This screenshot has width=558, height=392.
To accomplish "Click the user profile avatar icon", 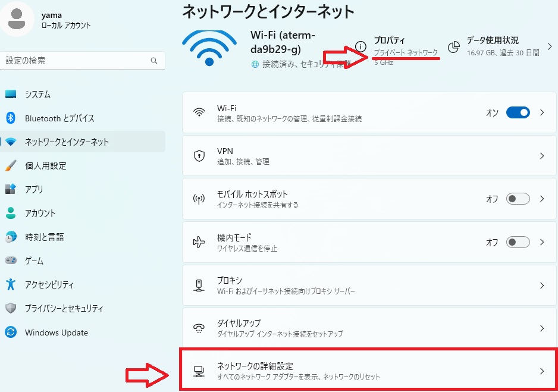I will (x=17, y=18).
